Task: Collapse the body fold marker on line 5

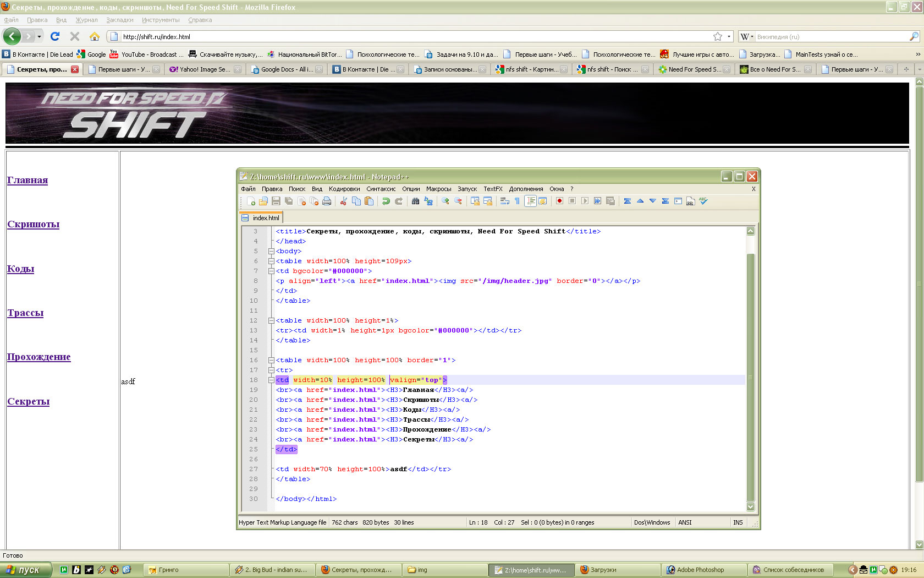Action: pos(271,251)
